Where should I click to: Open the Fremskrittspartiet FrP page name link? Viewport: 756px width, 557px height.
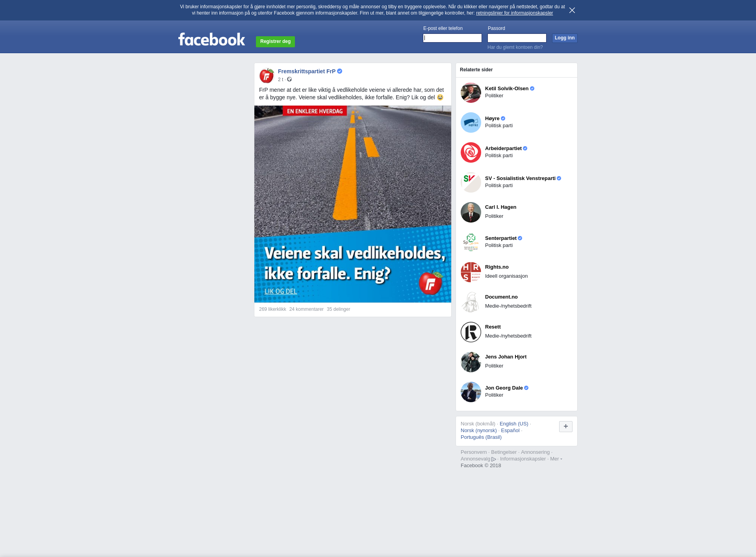pos(307,71)
